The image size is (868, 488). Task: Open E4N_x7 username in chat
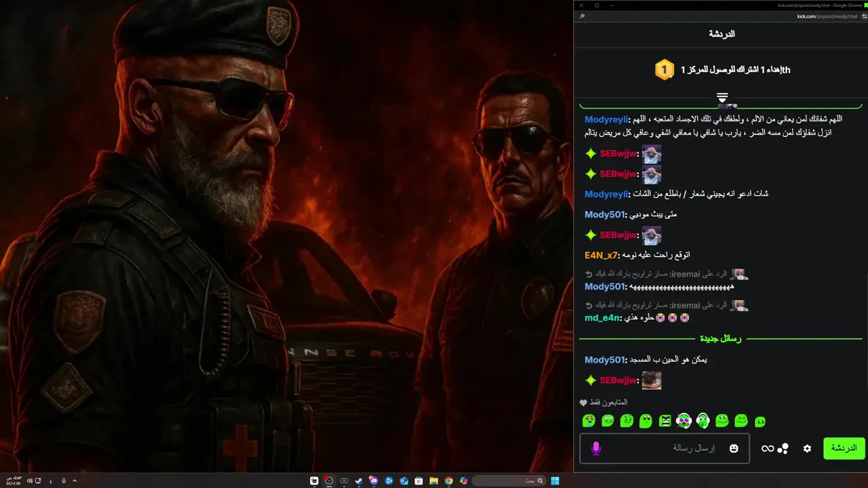[x=601, y=256]
